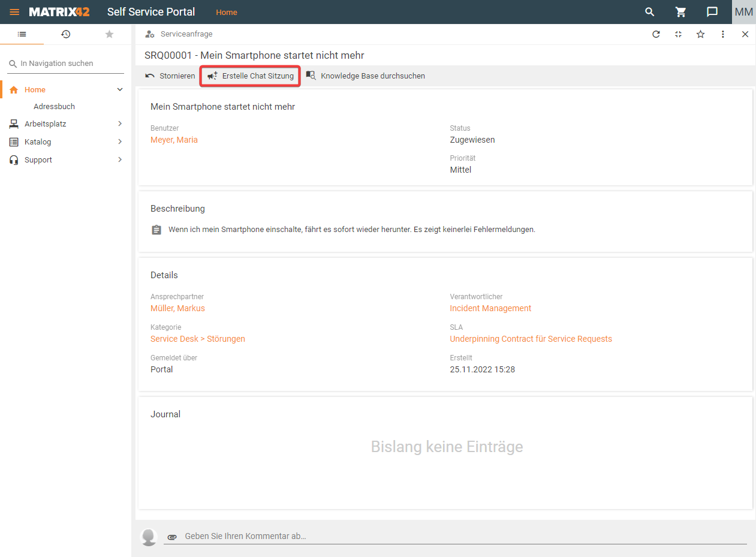Open the hamburger menu icon
The image size is (756, 557).
(14, 12)
